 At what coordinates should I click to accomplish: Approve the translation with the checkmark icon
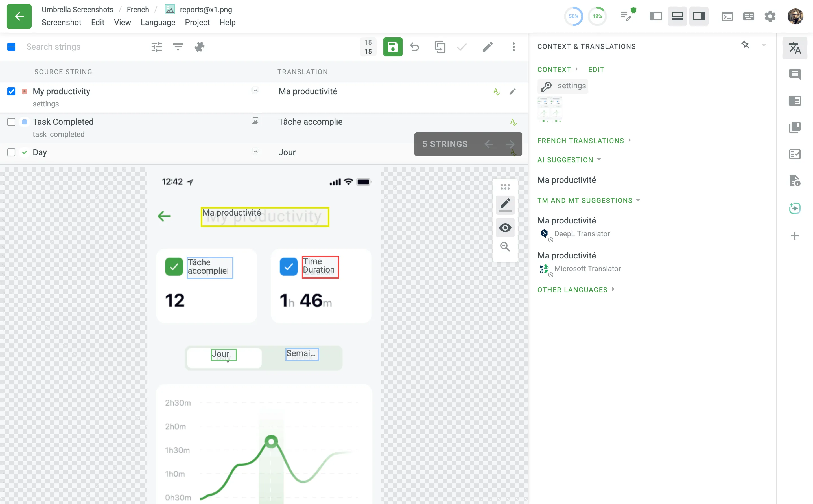[461, 47]
